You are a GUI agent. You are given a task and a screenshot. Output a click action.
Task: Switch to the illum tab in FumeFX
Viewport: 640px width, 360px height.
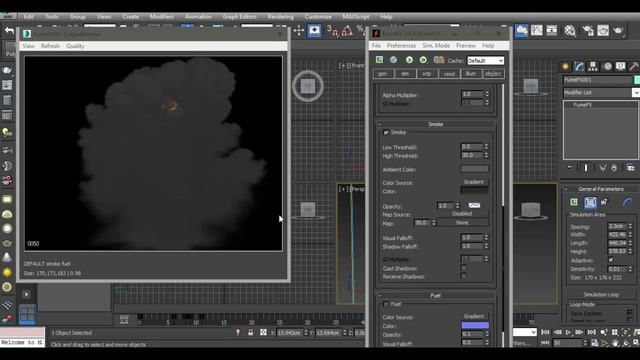point(471,74)
